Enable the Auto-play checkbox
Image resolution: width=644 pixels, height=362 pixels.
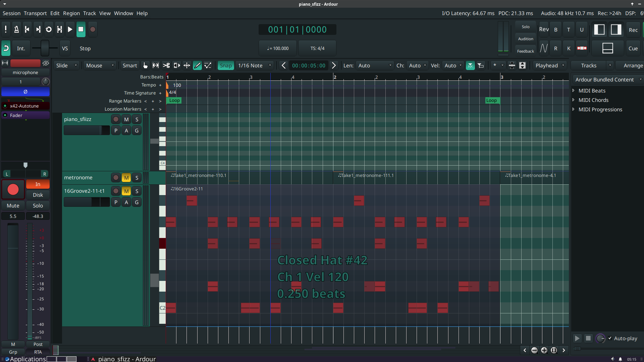click(x=610, y=338)
